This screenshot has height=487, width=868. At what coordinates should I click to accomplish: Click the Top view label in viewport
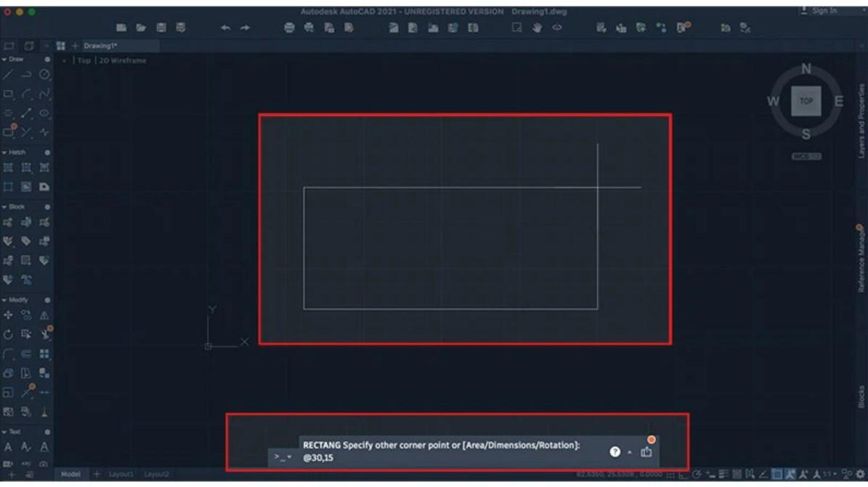pos(84,60)
